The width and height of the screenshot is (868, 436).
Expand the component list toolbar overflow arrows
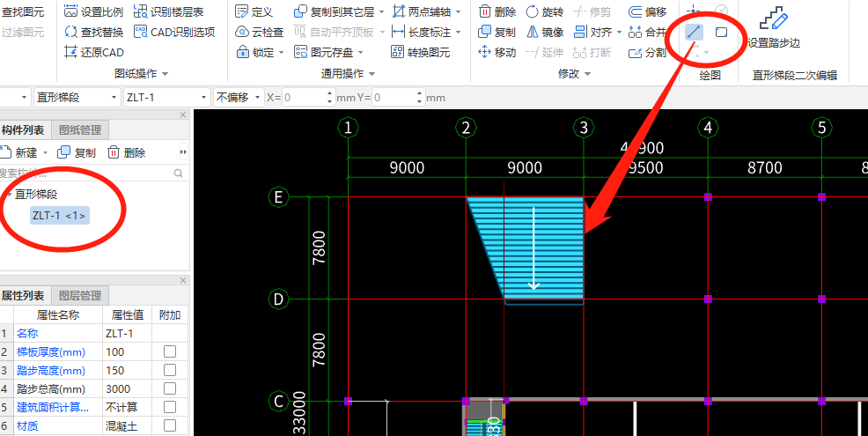[x=183, y=152]
